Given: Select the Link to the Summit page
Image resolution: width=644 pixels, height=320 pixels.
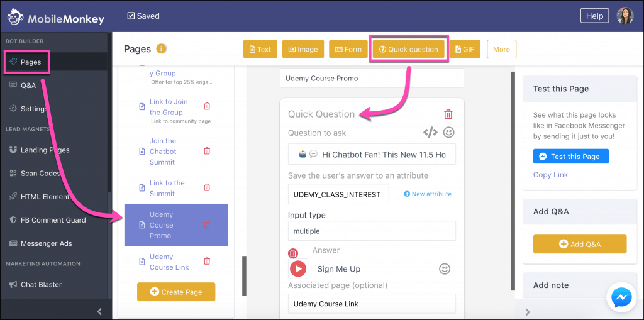Looking at the screenshot, I should pyautogui.click(x=167, y=188).
